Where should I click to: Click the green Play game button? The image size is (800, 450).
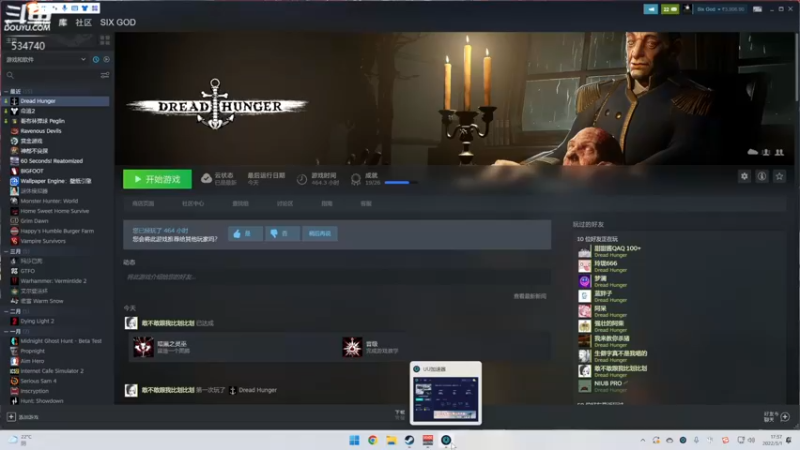click(x=157, y=179)
